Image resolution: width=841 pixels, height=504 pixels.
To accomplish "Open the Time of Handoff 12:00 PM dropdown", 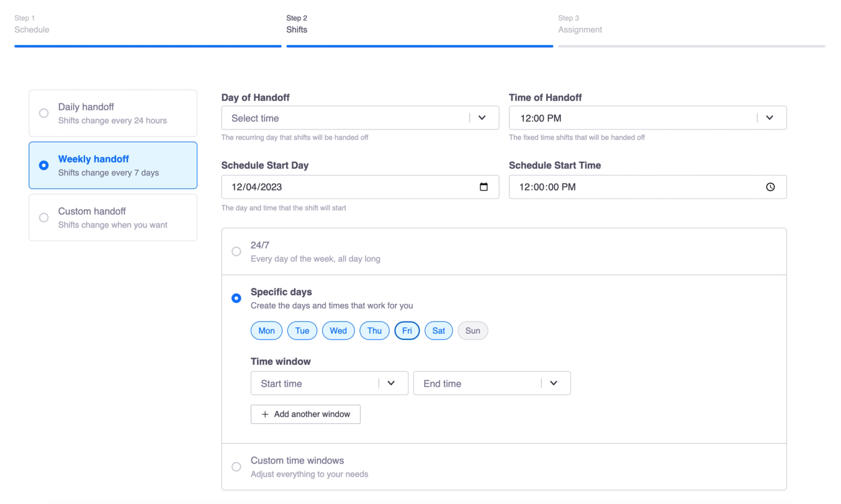I will [647, 118].
